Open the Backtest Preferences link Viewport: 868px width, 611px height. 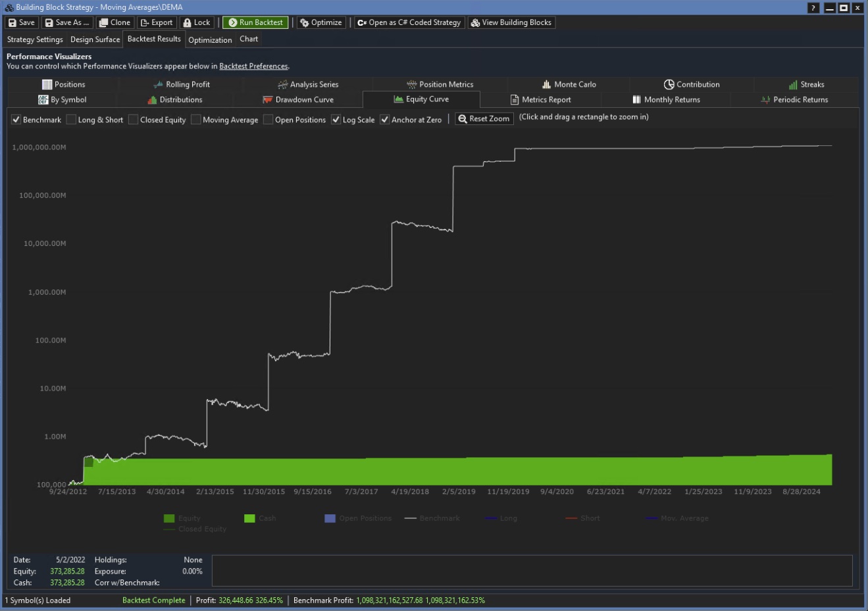pos(253,66)
